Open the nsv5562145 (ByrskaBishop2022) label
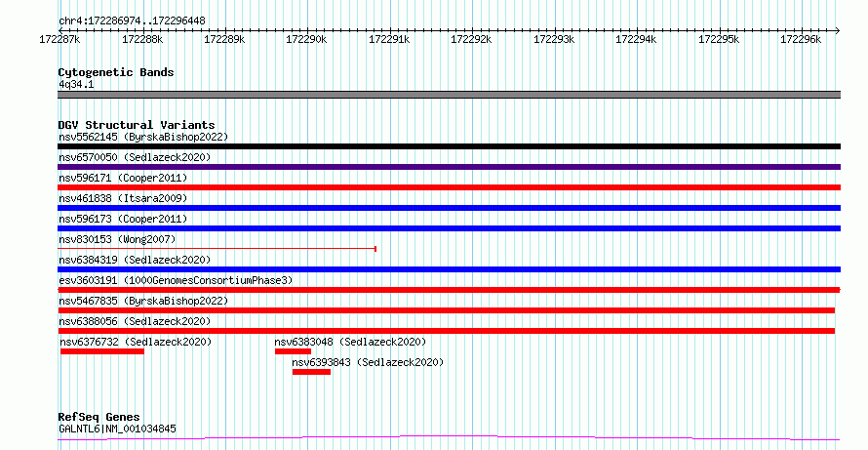The width and height of the screenshot is (868, 450). 143,137
